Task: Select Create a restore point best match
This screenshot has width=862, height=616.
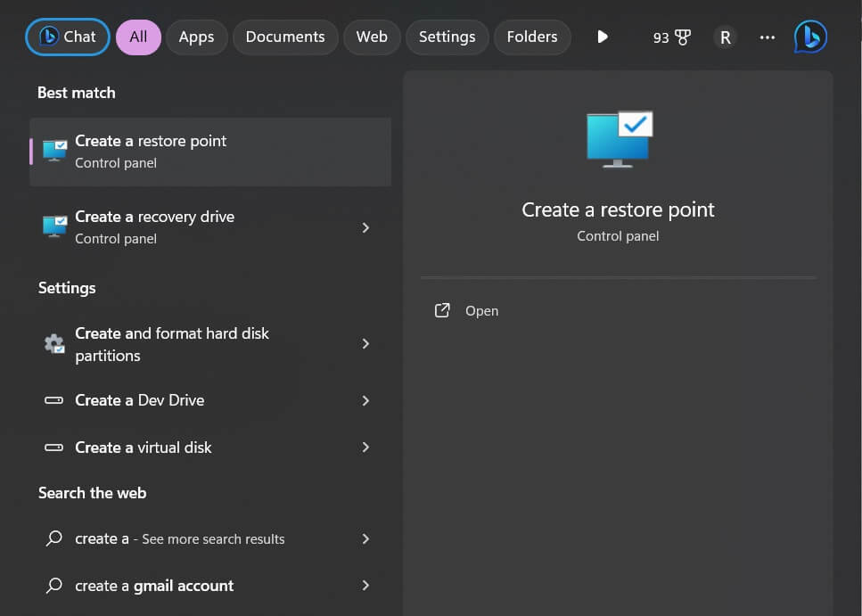Action: (x=210, y=152)
